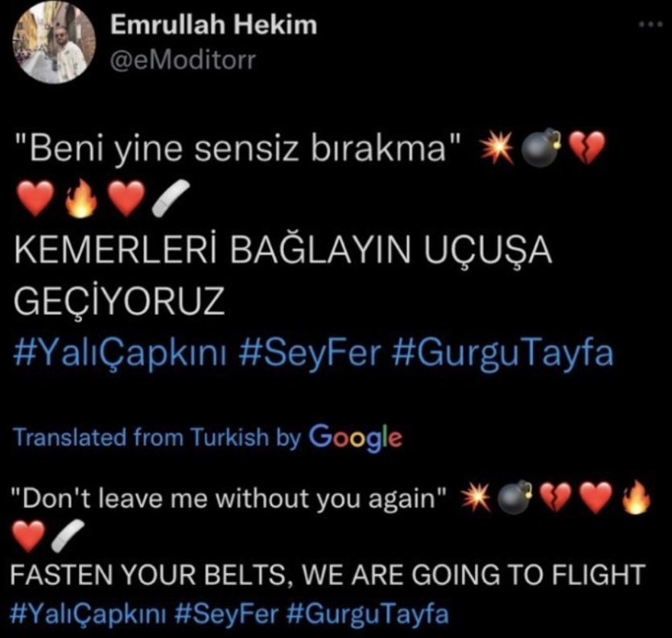Open #SeyFer hashtag in the Turkish tweet
Viewport: 672px width, 638px height.
tap(310, 354)
